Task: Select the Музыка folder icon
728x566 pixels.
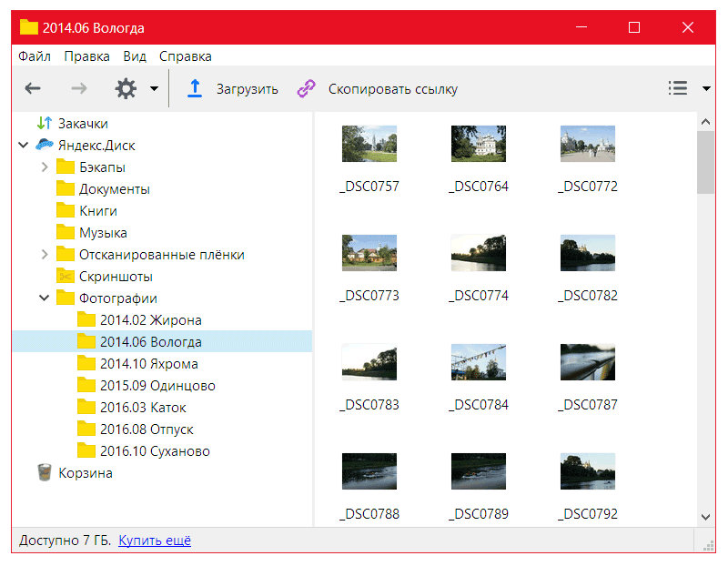Action: click(x=66, y=232)
